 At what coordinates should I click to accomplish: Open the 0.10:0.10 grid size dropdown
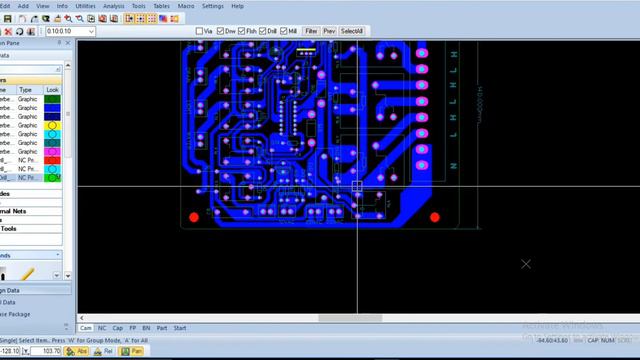click(x=91, y=31)
